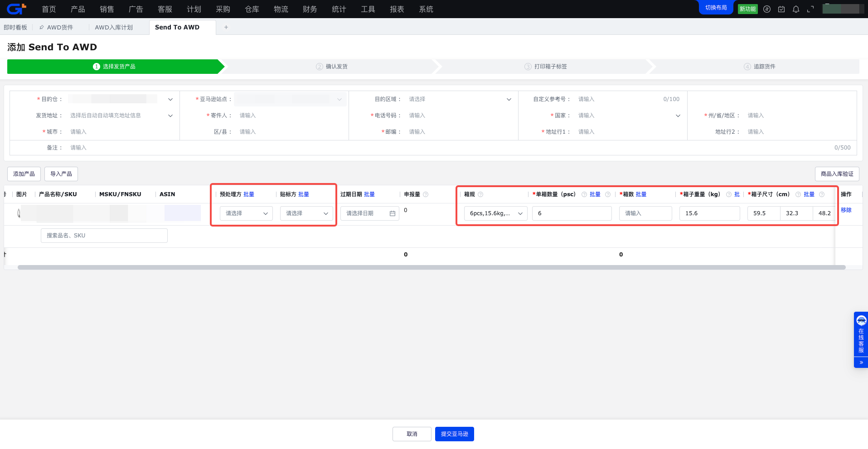868x449 pixels.
Task: Click first help icon after 箱子尺寸 (cm)
Action: [798, 194]
